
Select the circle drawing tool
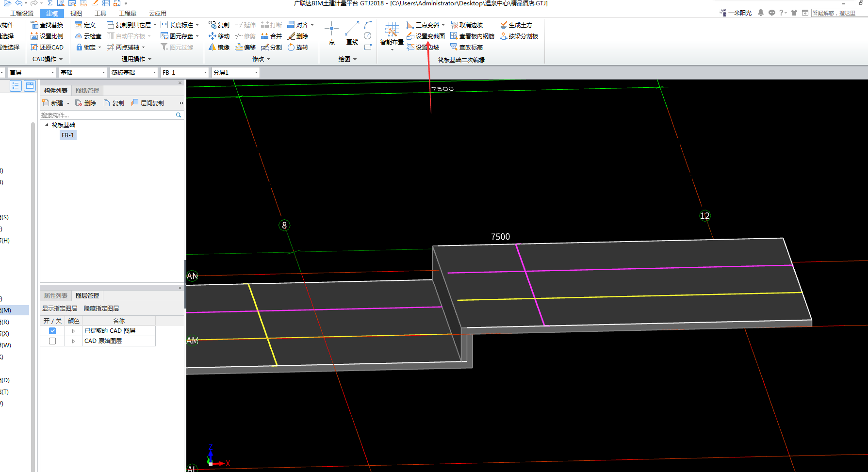[368, 36]
